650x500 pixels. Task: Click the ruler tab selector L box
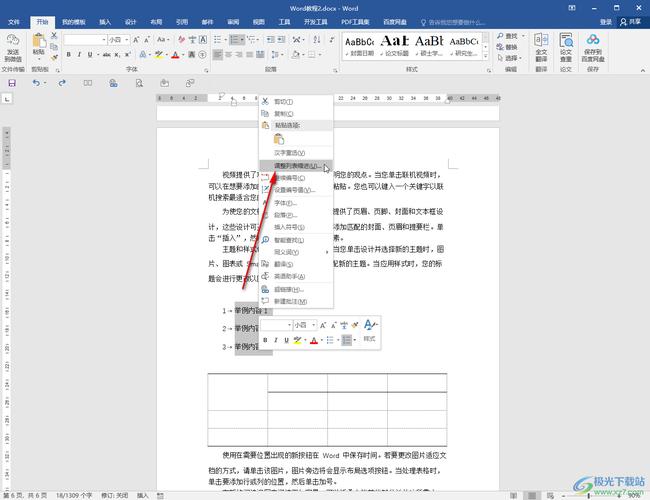(x=7, y=99)
